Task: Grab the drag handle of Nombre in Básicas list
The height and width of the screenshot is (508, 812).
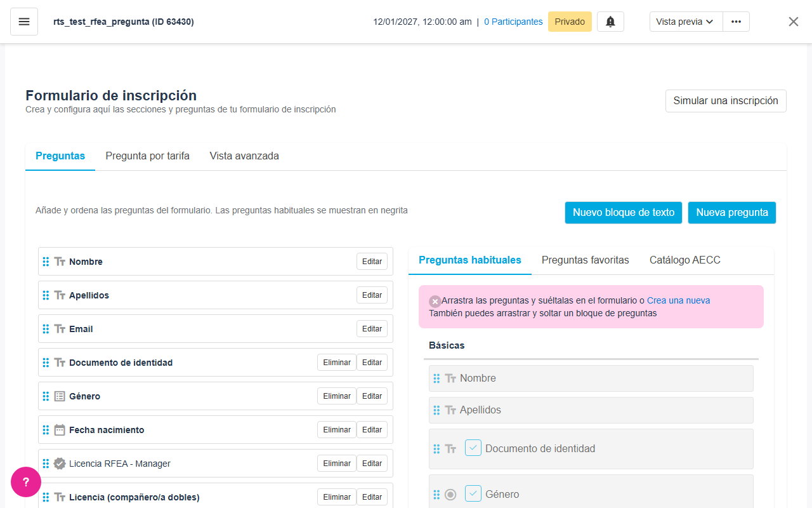Action: (436, 378)
